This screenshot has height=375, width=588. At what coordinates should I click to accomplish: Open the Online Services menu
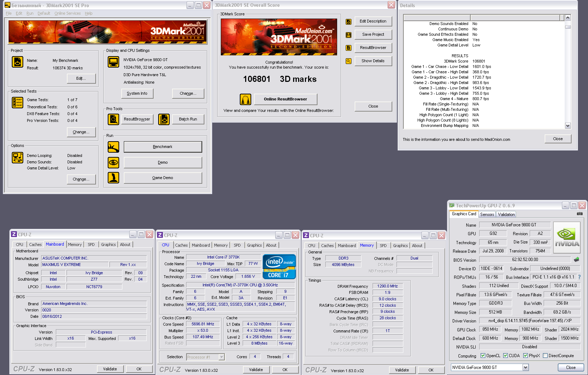click(68, 14)
